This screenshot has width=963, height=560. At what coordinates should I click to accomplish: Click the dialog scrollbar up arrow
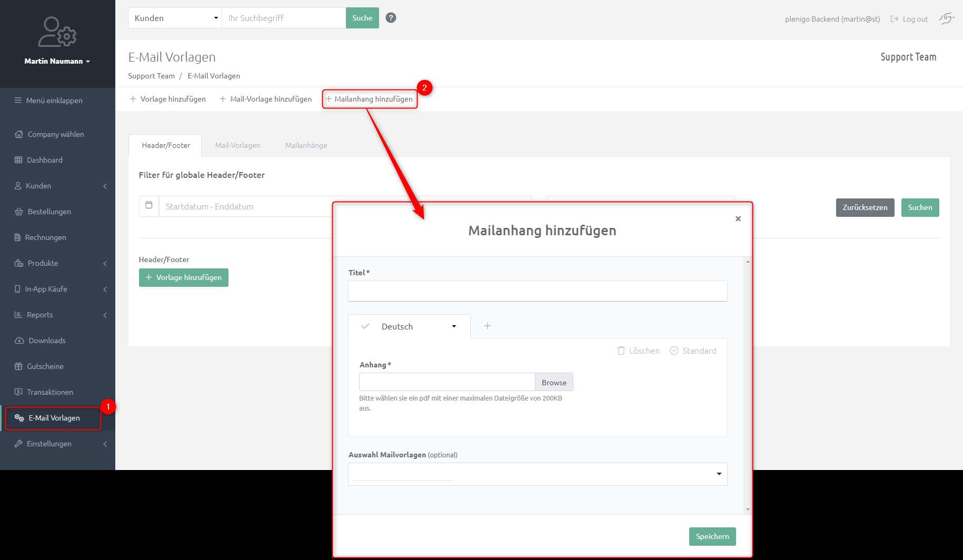748,262
